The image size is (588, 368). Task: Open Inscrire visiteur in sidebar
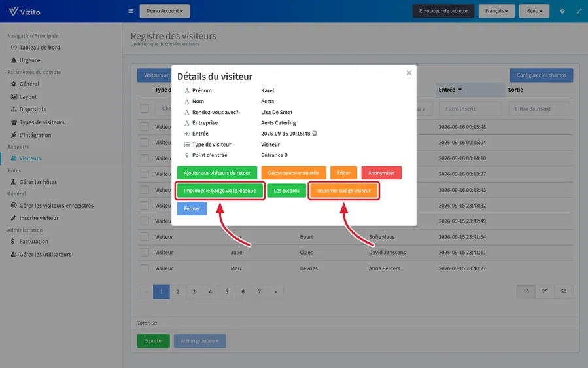point(39,218)
